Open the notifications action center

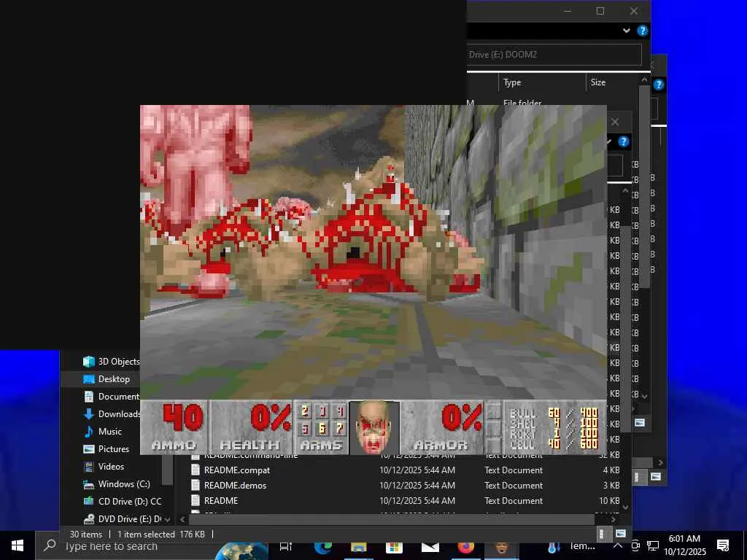tap(723, 545)
